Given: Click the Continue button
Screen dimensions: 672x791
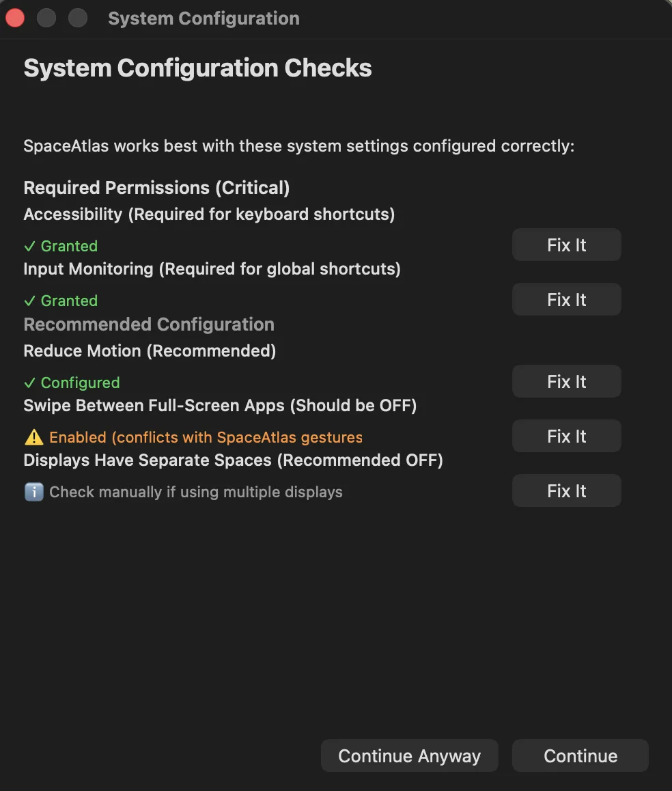Looking at the screenshot, I should [x=580, y=755].
